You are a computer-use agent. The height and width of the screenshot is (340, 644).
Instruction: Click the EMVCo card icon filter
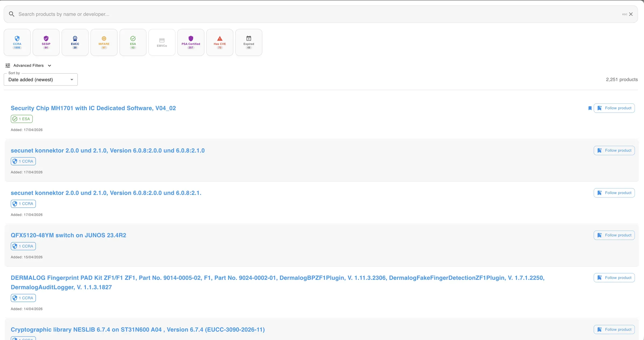[162, 40]
